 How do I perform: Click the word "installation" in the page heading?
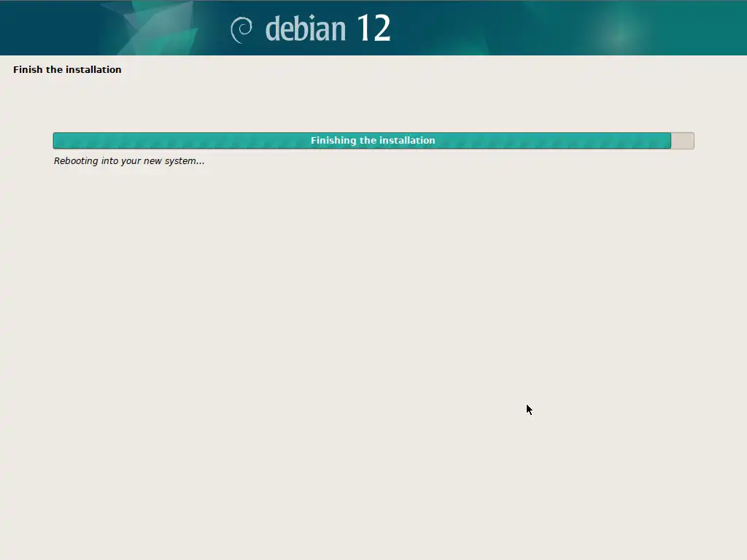[93, 70]
